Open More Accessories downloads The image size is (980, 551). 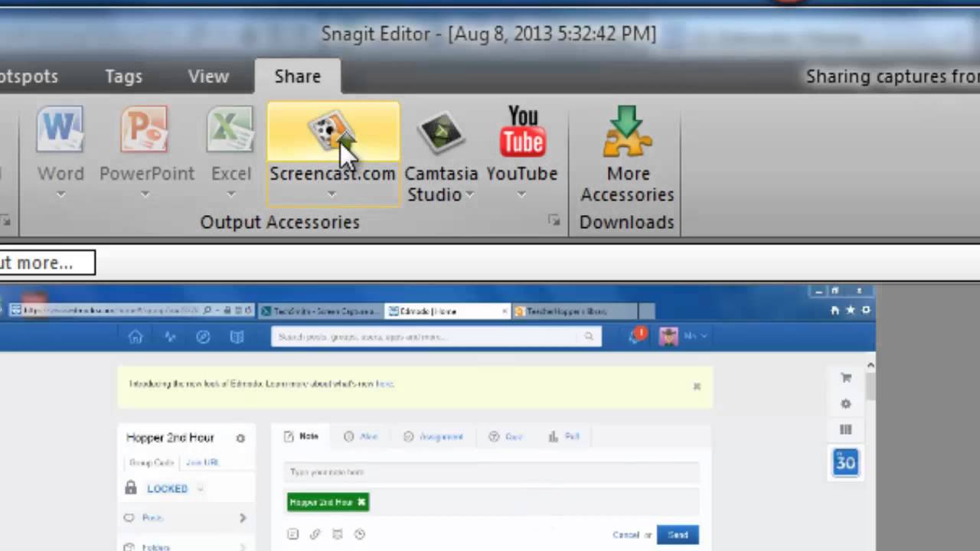coord(627,153)
